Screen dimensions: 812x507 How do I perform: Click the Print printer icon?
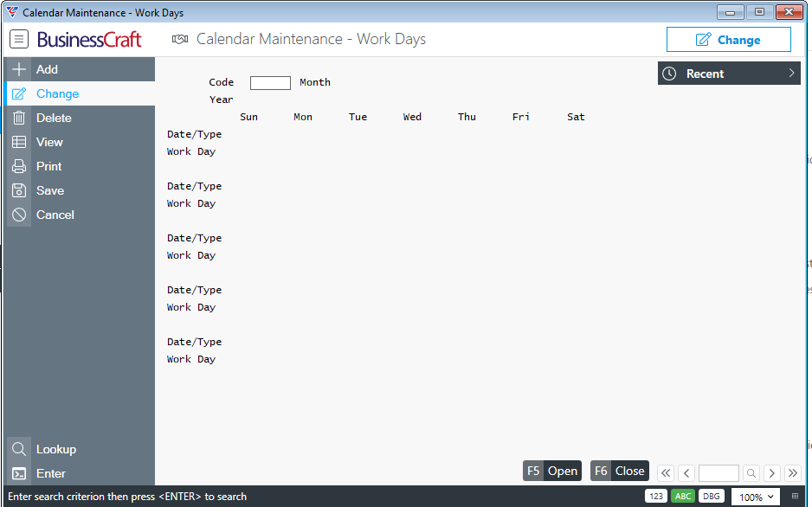point(19,166)
